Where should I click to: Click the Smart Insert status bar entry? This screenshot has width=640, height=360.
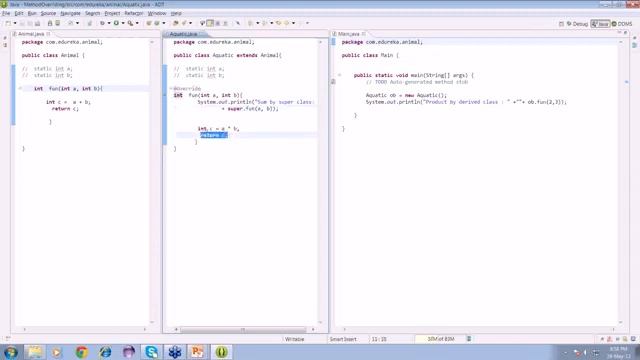[343, 339]
